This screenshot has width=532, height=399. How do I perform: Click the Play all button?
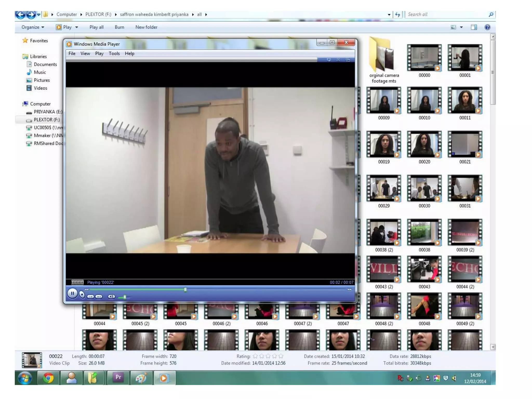(x=96, y=27)
